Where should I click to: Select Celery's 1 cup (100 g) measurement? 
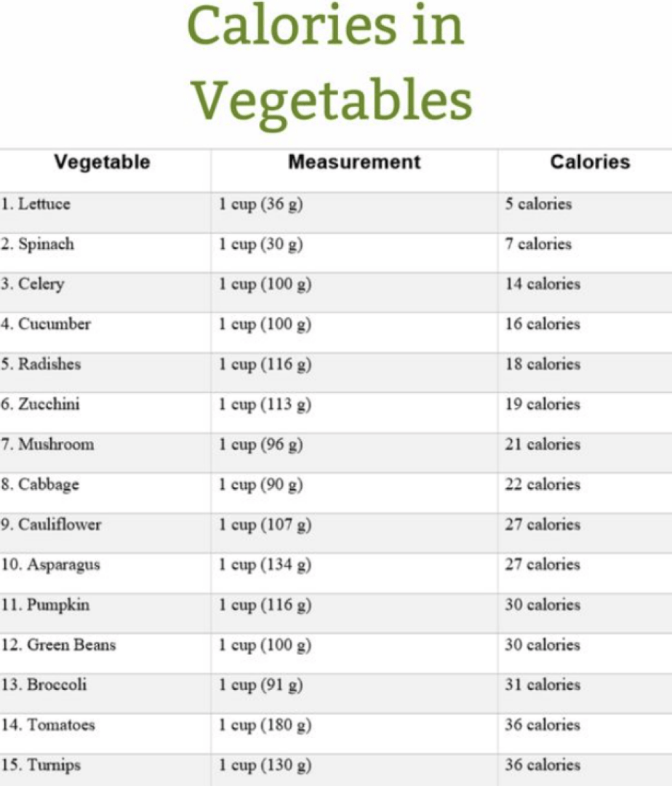click(x=265, y=285)
